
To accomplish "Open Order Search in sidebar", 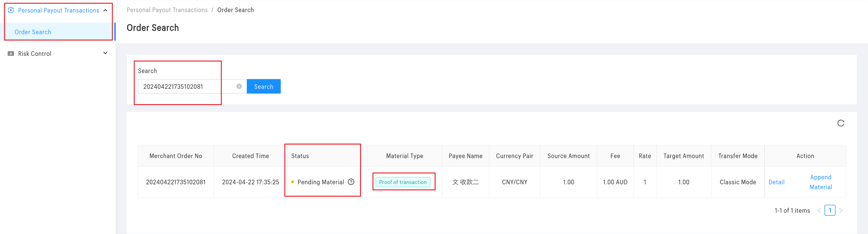I will (x=33, y=32).
